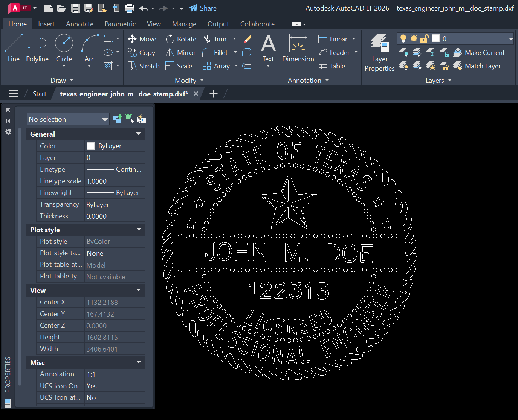Toggle layer visibility with the lightbulb icon
The width and height of the screenshot is (518, 420).
[x=402, y=38]
